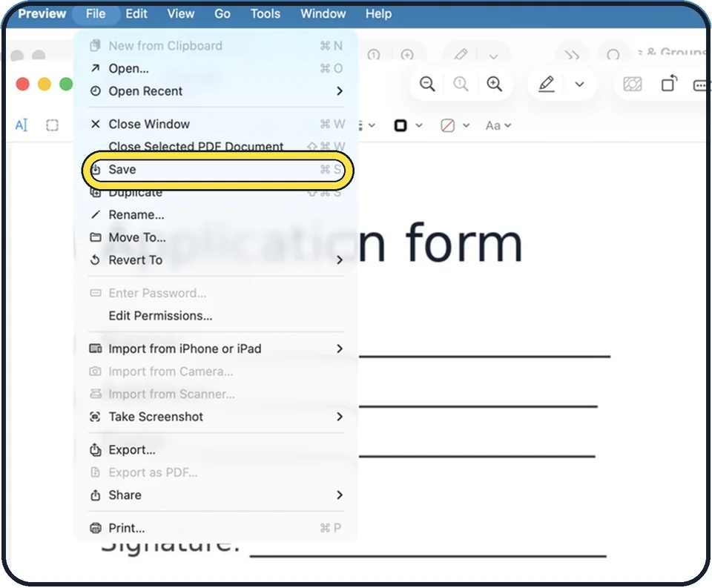Select Close Selected PDF Document item
The height and width of the screenshot is (588, 712).
pos(216,146)
